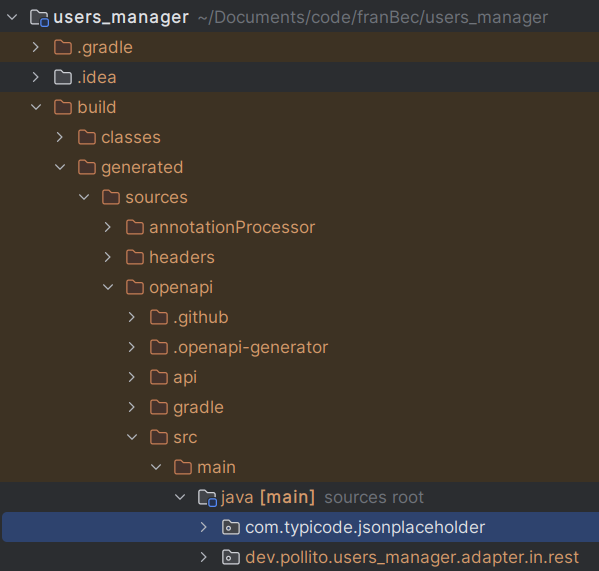Viewport: 599px width, 571px height.
Task: Click the gradle folder icon under openapi
Action: tap(159, 407)
